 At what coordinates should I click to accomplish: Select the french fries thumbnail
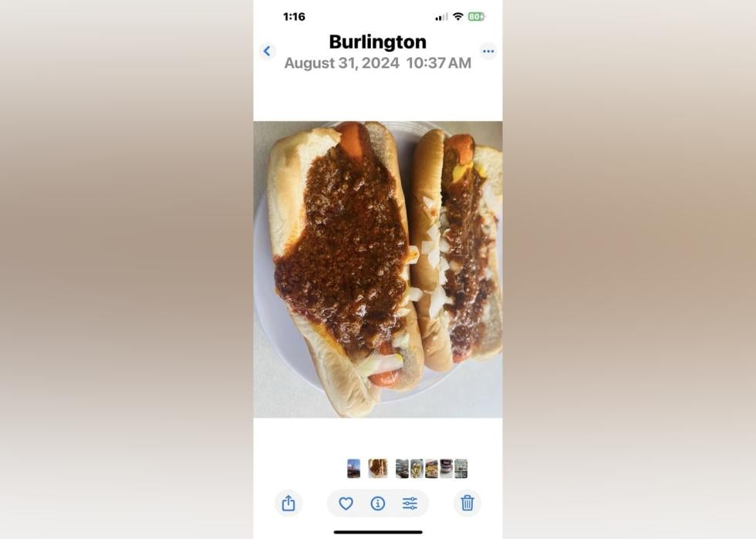click(x=417, y=468)
